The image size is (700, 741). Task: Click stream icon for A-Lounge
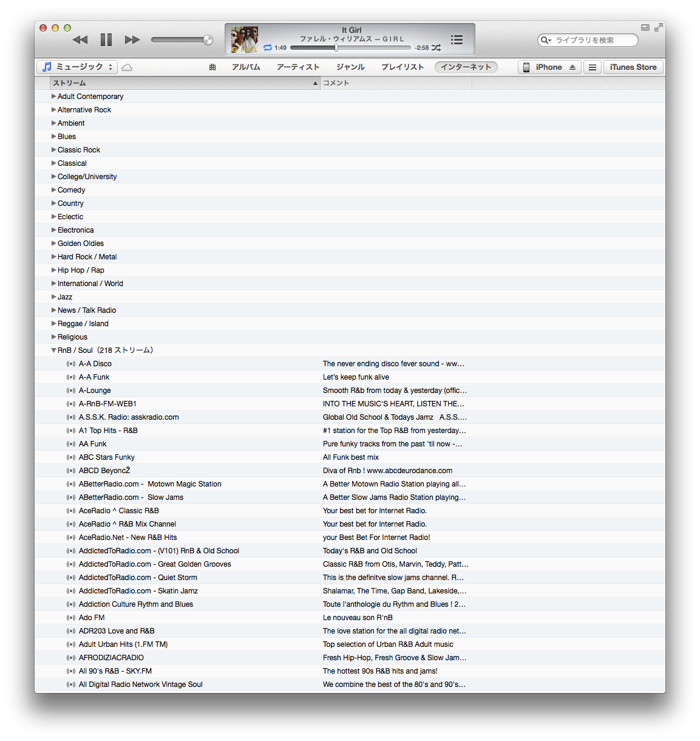pos(71,391)
